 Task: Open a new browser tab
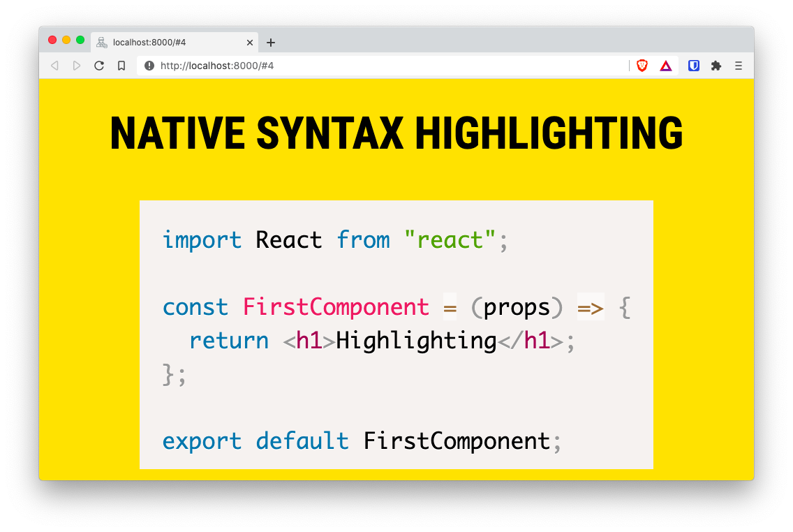[271, 43]
